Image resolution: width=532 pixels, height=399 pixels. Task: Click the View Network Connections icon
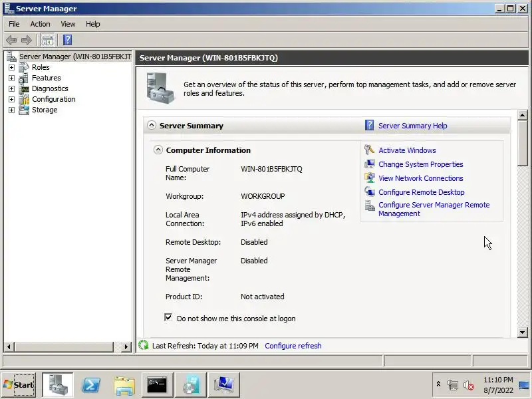[x=369, y=178]
